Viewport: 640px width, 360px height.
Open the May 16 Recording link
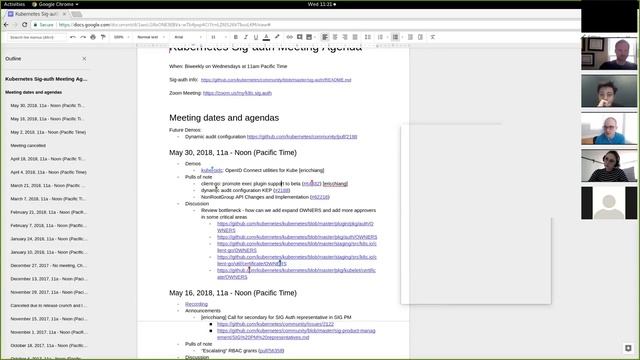(x=196, y=304)
